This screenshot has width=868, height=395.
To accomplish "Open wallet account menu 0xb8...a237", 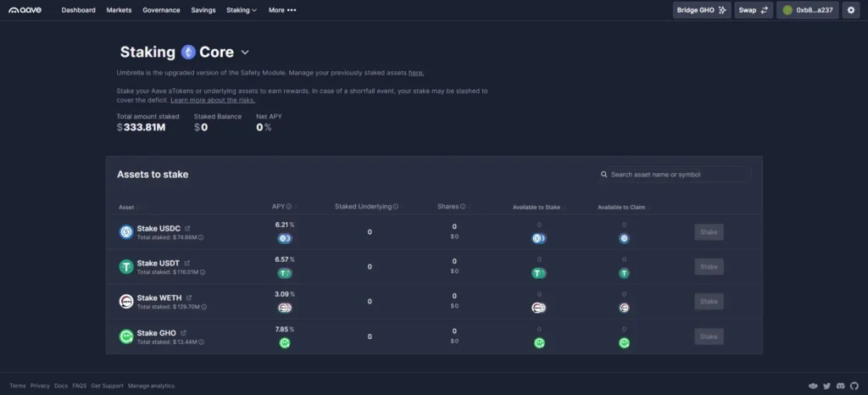I will click(x=808, y=10).
